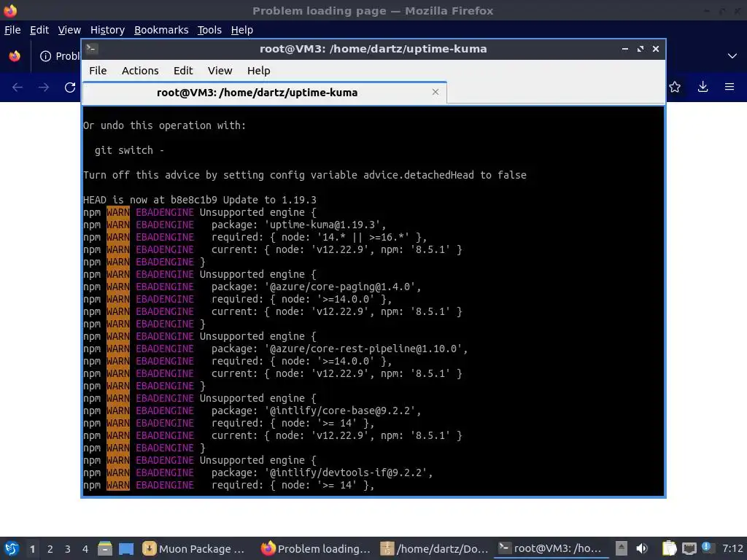Viewport: 747px width, 560px height.
Task: Click 'advice.detachedHead' in the terminal output
Action: [418, 175]
